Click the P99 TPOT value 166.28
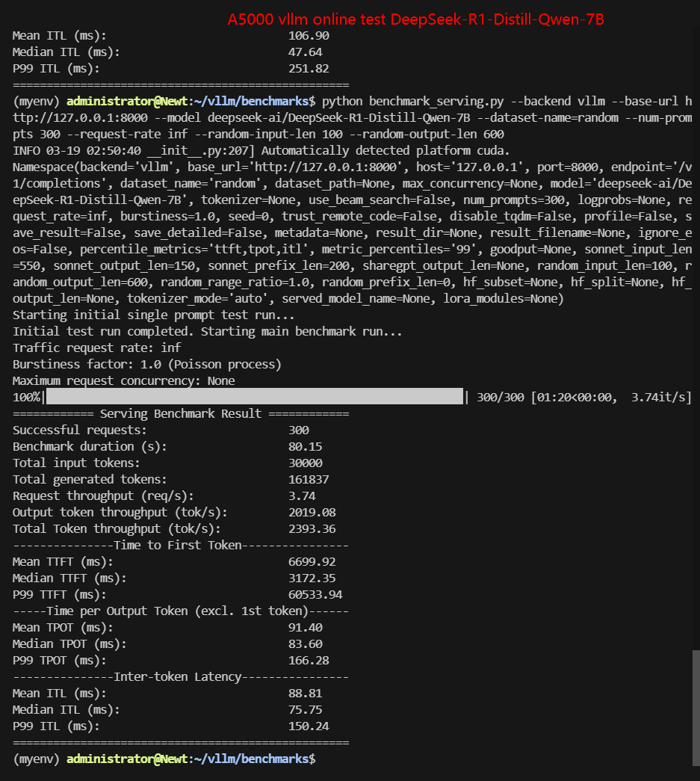 pos(309,660)
